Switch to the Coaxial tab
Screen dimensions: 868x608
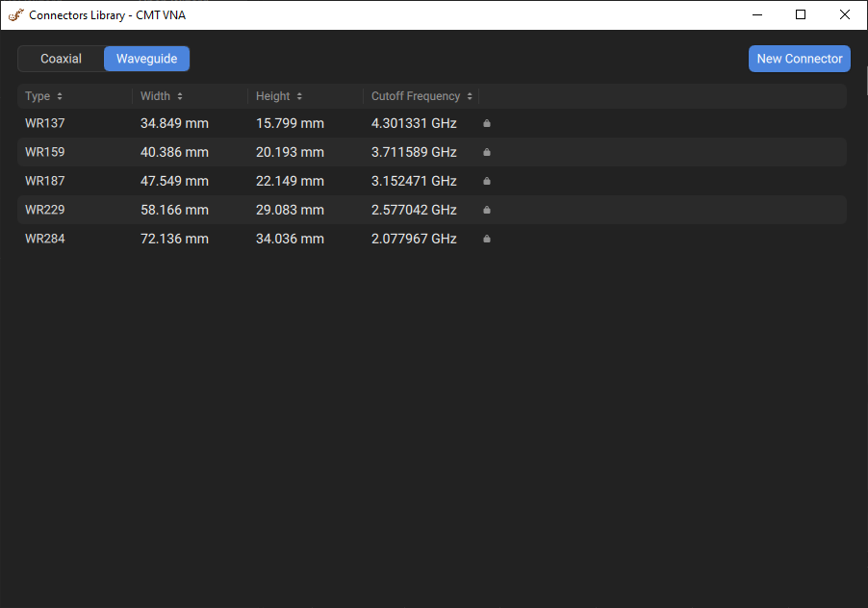61,59
